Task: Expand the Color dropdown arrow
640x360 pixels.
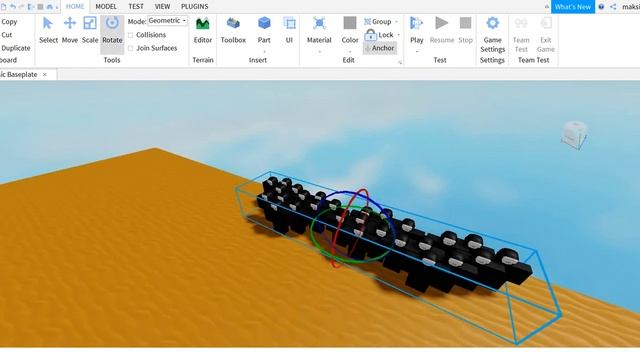Action: pos(350,51)
